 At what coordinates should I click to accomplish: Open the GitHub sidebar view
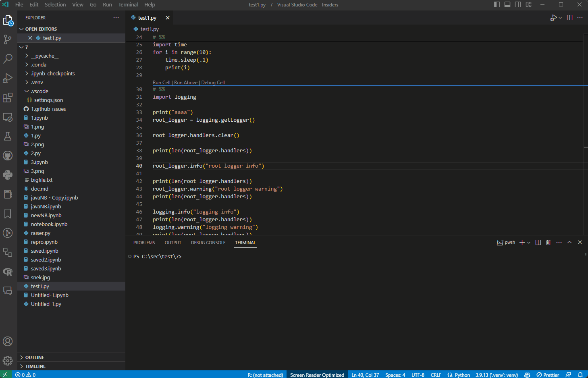click(x=8, y=156)
